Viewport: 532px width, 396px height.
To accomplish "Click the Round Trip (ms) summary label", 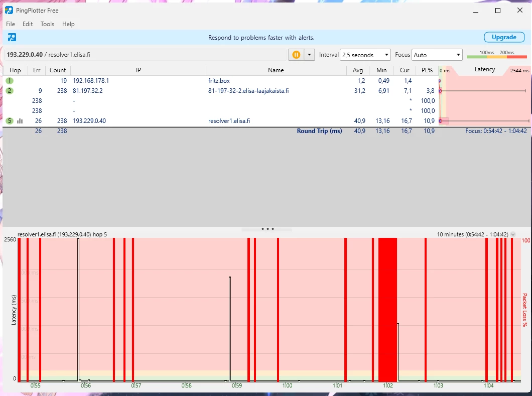I will coord(319,131).
